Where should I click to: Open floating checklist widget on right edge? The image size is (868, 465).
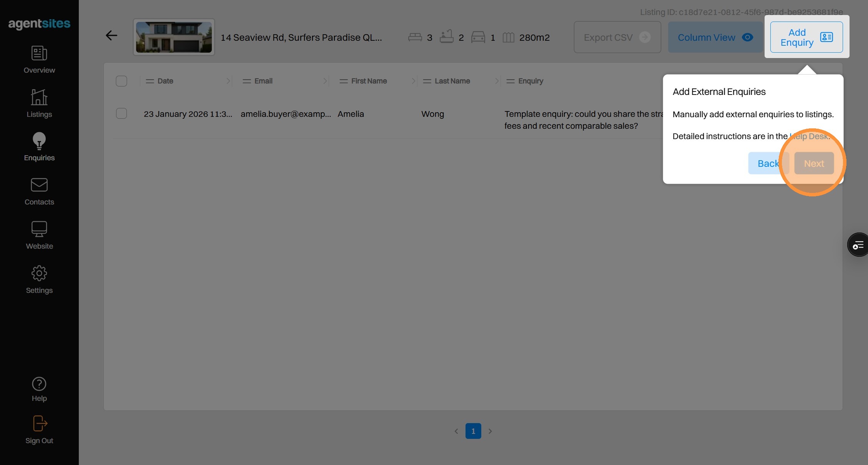pyautogui.click(x=858, y=245)
